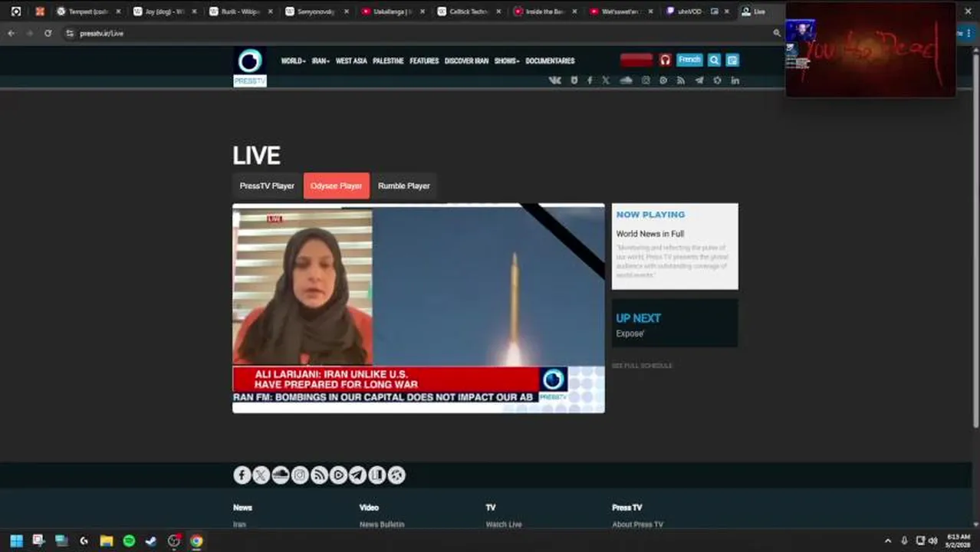Switch to the Wet'suwet'en browser tab
The image size is (980, 552).
pos(620,11)
